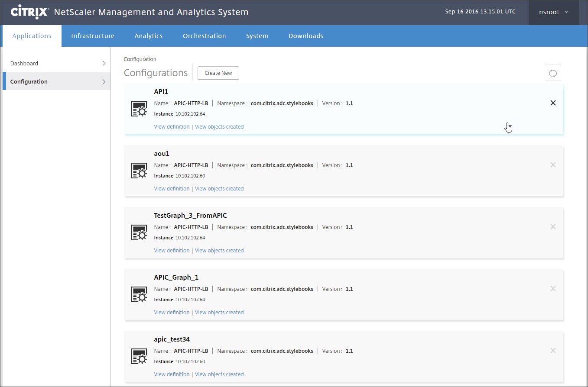
Task: Switch to the Infrastructure tab
Action: (x=93, y=36)
